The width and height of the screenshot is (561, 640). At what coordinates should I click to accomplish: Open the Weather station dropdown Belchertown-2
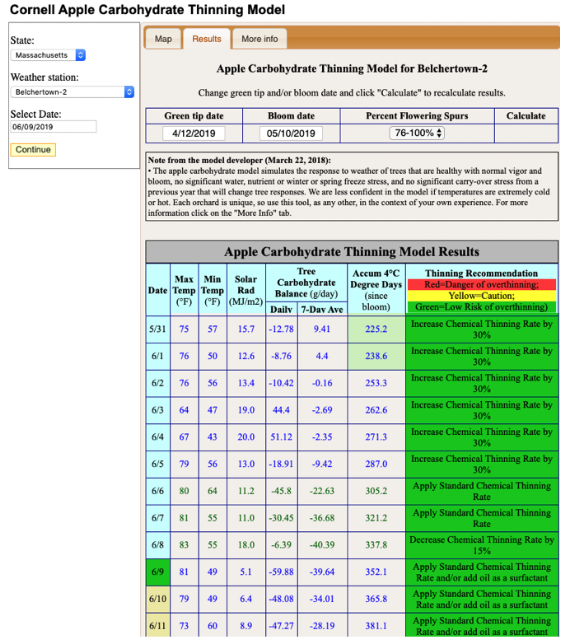pyautogui.click(x=72, y=92)
